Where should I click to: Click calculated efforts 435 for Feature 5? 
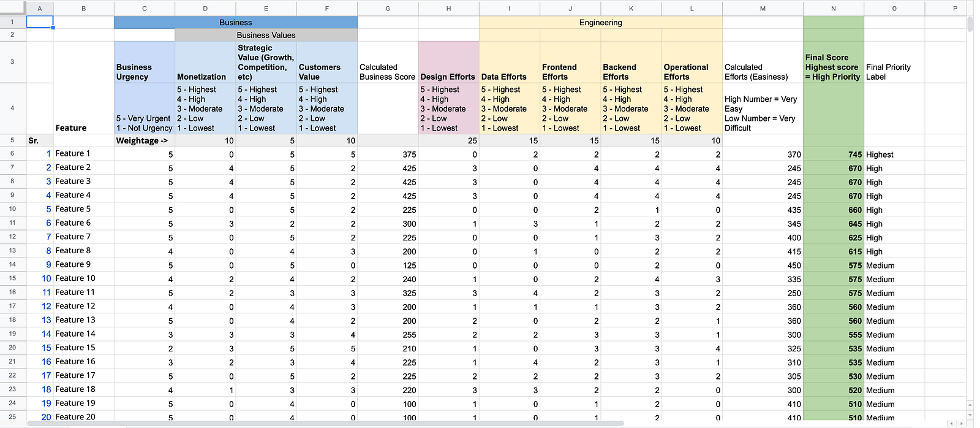click(x=763, y=210)
